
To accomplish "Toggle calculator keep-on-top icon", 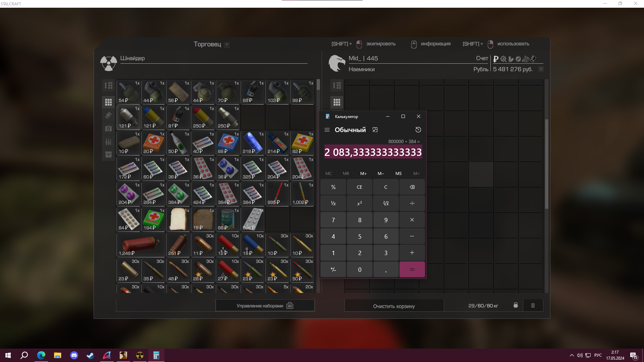I will (375, 130).
